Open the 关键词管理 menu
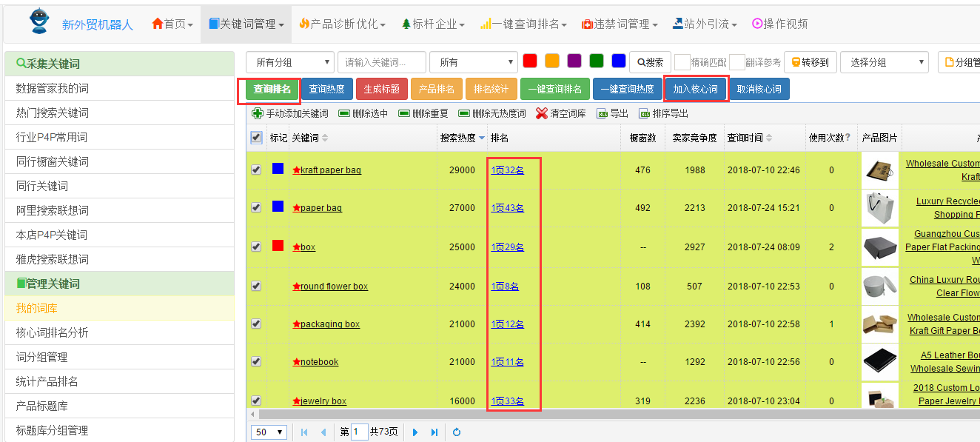This screenshot has height=442, width=980. click(246, 24)
